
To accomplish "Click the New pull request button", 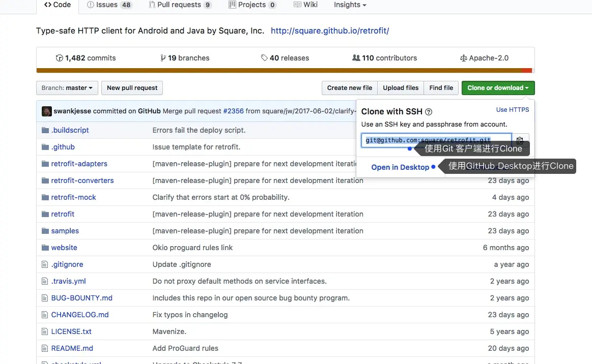I will 132,88.
